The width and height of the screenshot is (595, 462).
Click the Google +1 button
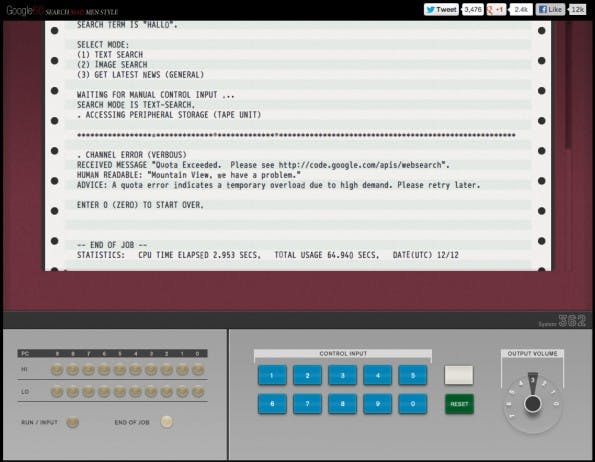pos(496,9)
